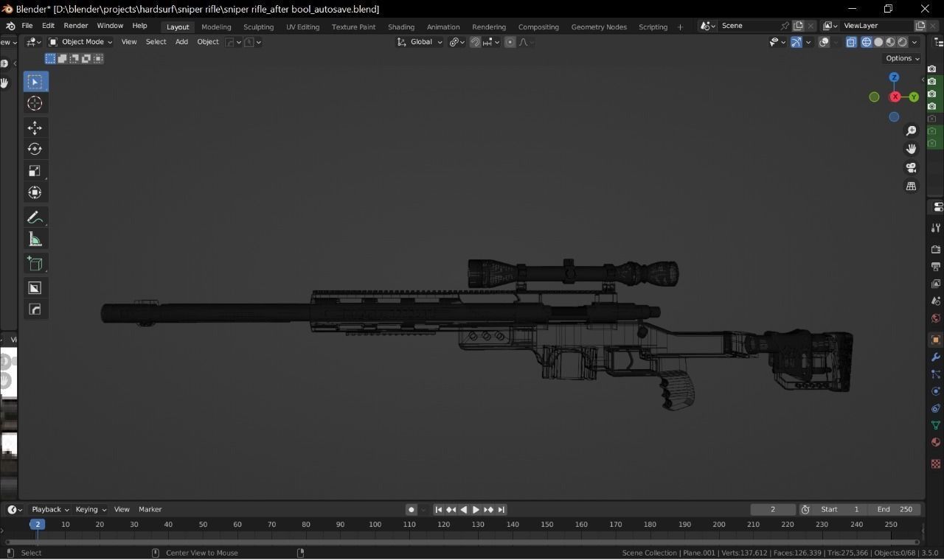
Task: Open the World properties tab
Action: pyautogui.click(x=936, y=318)
